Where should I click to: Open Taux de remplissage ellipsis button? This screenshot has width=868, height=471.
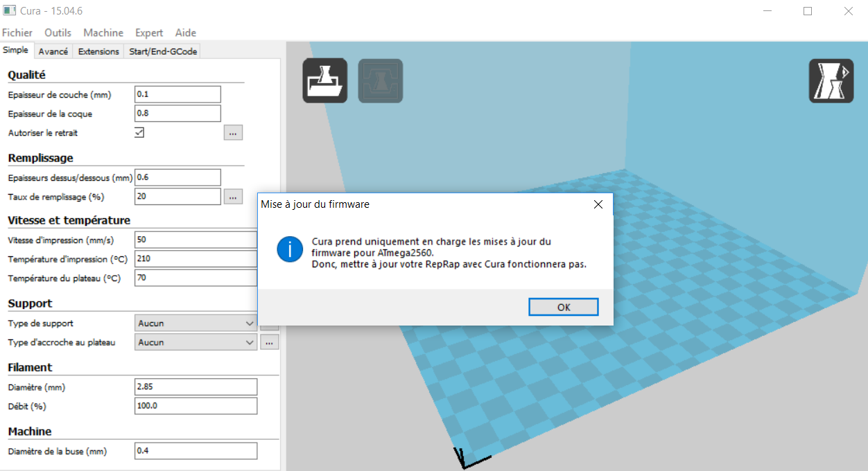233,197
